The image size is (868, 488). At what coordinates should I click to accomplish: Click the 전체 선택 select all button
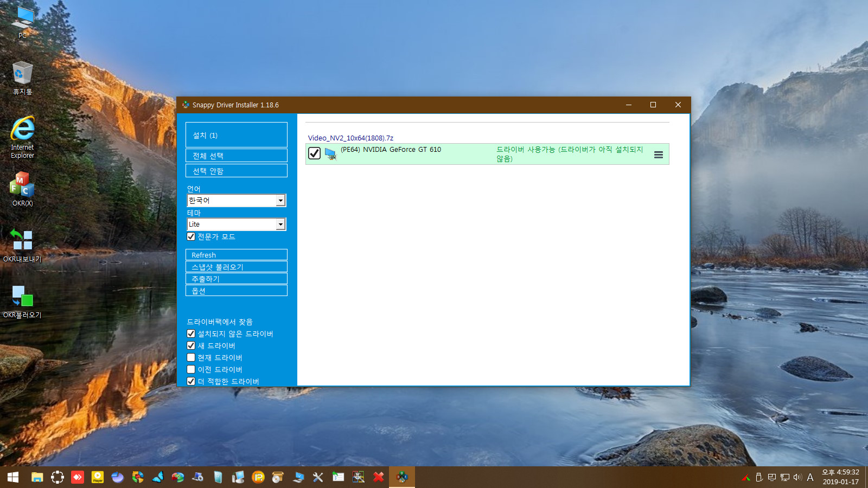point(236,156)
